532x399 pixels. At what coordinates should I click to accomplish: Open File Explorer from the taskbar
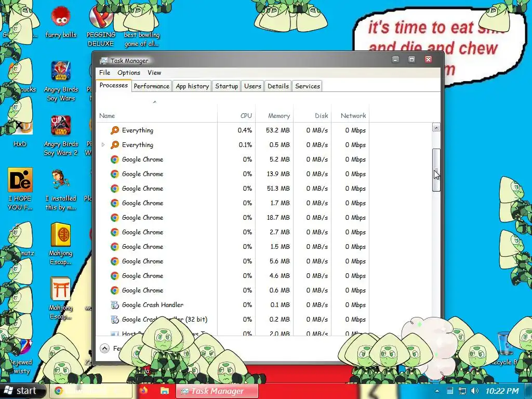pyautogui.click(x=165, y=391)
